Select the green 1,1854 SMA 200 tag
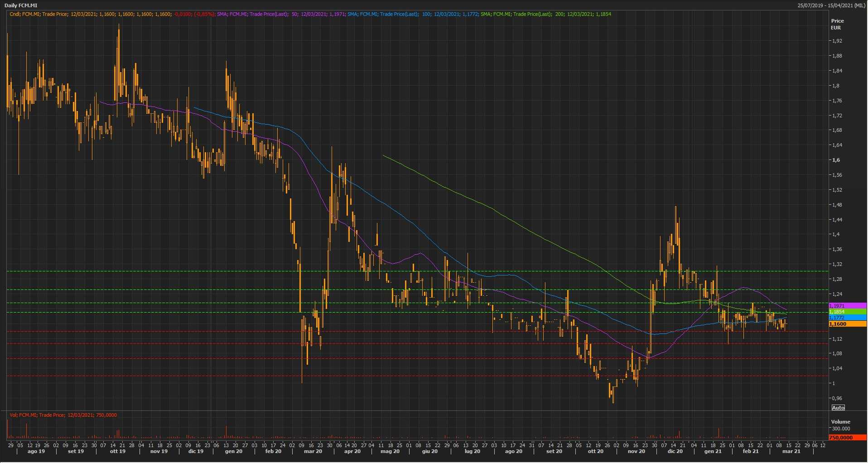868x463 pixels. point(846,312)
